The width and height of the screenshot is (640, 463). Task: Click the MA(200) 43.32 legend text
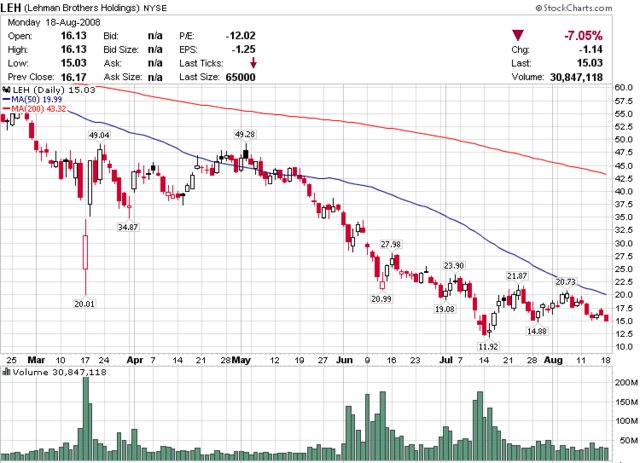(39, 109)
